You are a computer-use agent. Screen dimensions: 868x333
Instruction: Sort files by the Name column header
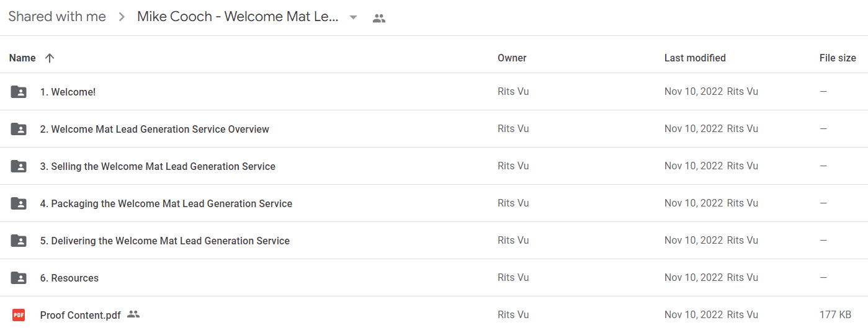[x=22, y=58]
